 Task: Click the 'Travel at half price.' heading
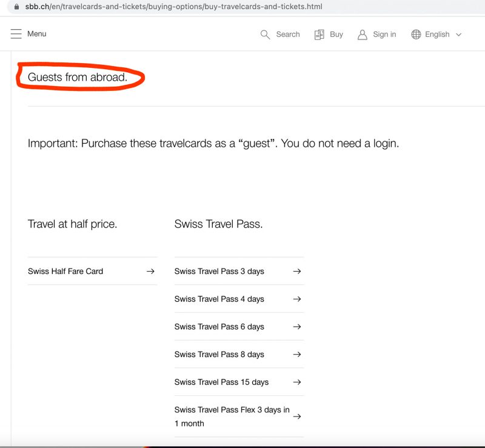pos(72,224)
